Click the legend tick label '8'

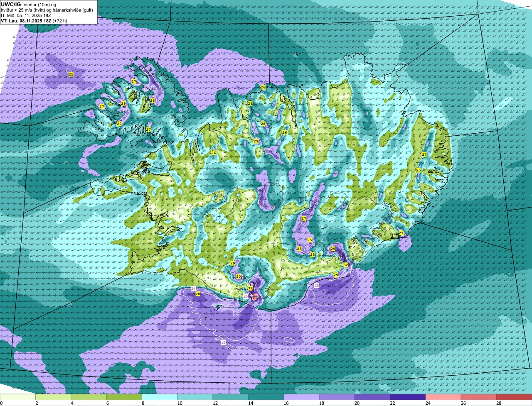click(142, 403)
